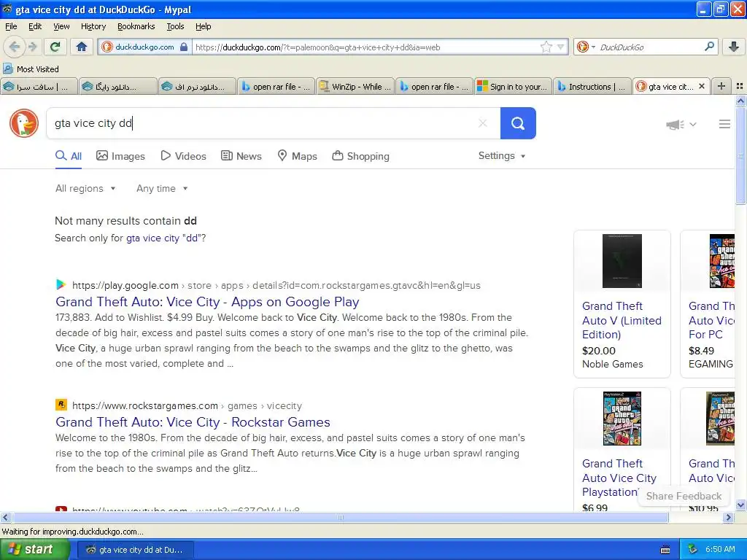Viewport: 747px width, 560px height.
Task: Close the gta vice city tab
Action: [702, 86]
